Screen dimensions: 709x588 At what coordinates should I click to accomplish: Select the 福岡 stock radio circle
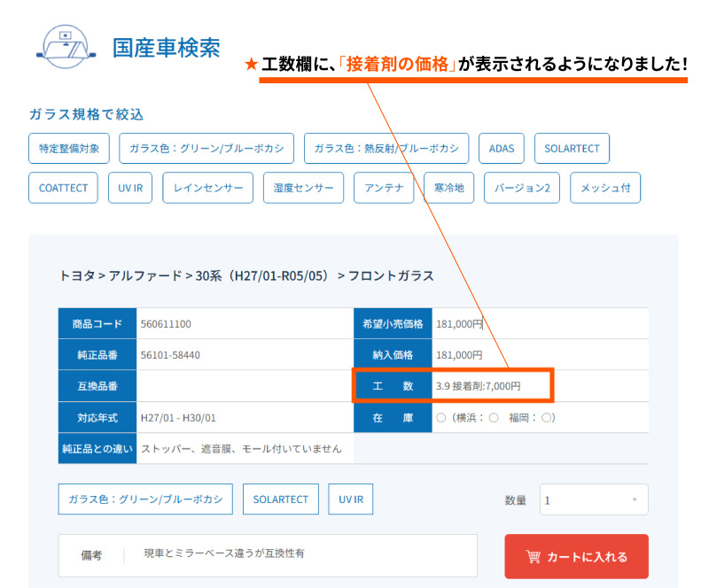(546, 418)
